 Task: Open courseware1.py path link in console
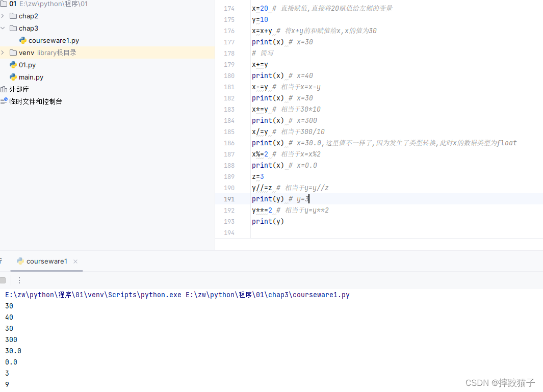coord(268,295)
